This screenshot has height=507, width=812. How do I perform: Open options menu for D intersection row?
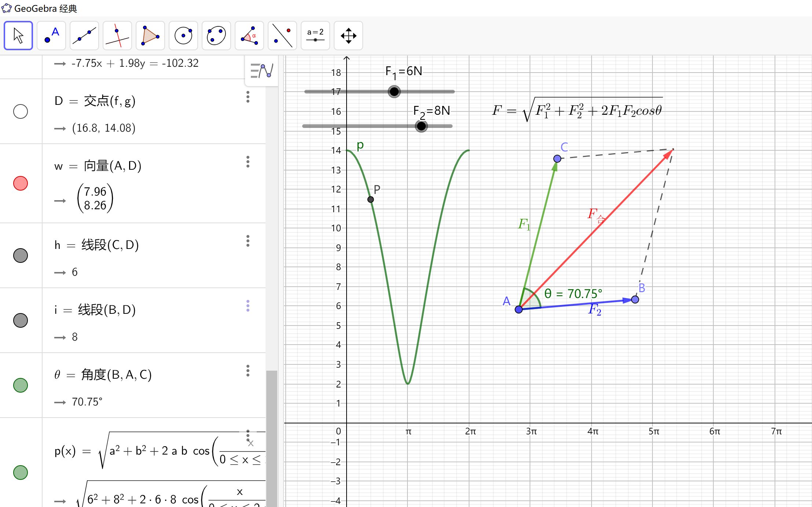click(x=248, y=97)
